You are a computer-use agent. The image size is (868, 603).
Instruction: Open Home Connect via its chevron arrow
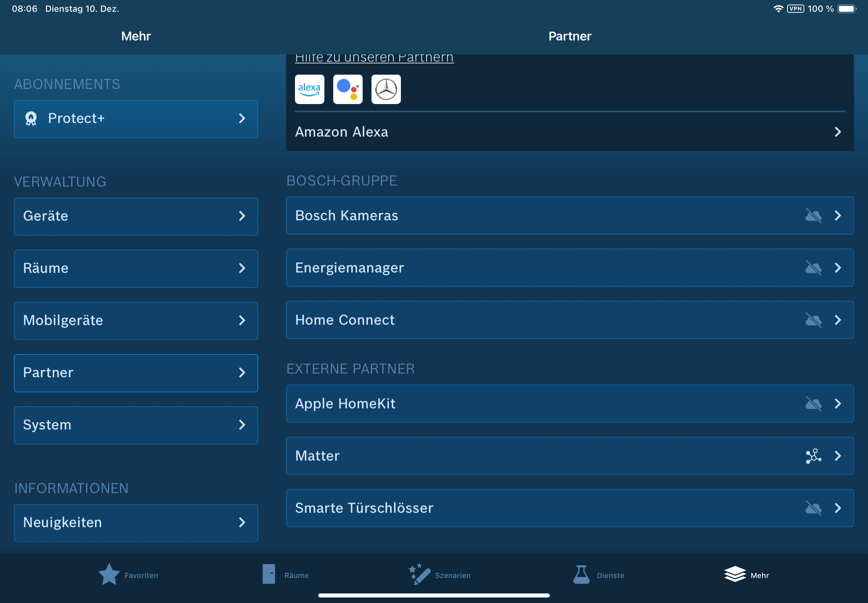(838, 320)
